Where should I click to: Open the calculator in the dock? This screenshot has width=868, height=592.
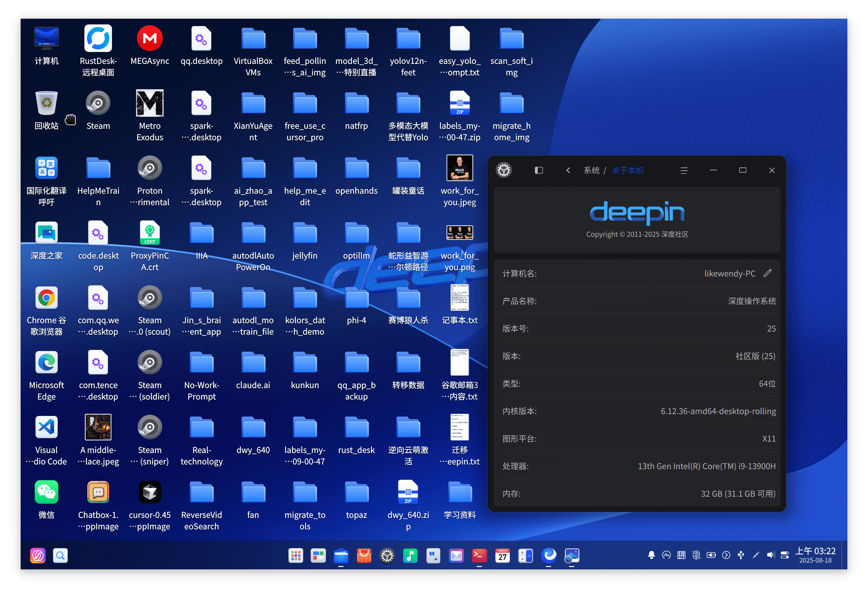tap(526, 555)
